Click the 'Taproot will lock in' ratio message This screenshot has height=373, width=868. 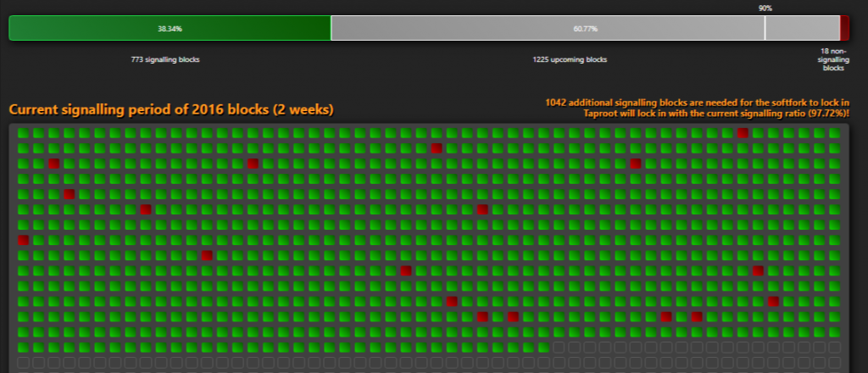click(716, 114)
